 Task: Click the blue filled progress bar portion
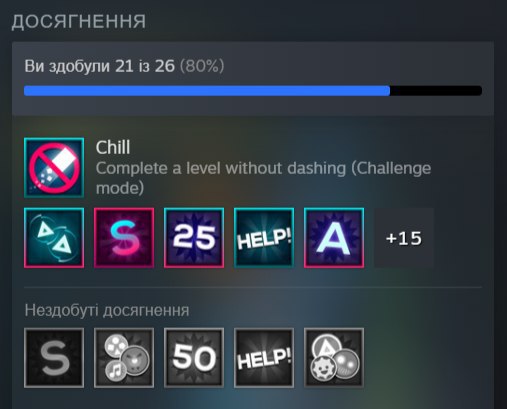pos(207,91)
